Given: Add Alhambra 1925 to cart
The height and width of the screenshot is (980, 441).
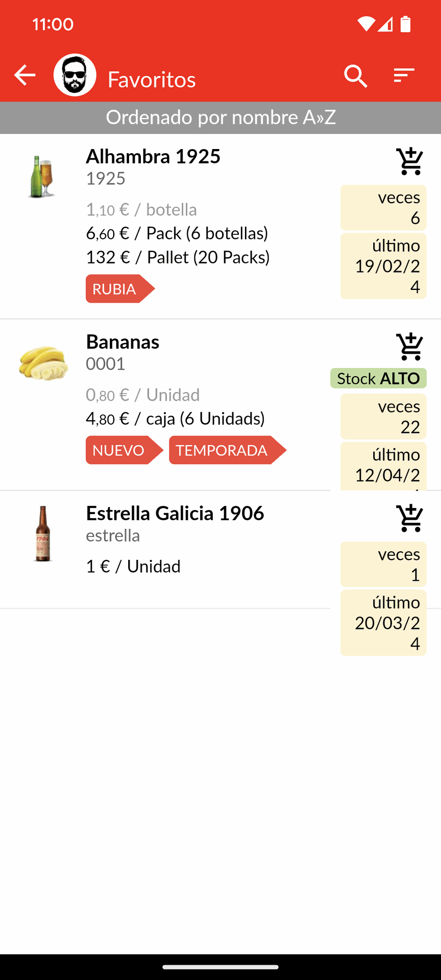Looking at the screenshot, I should click(x=410, y=161).
